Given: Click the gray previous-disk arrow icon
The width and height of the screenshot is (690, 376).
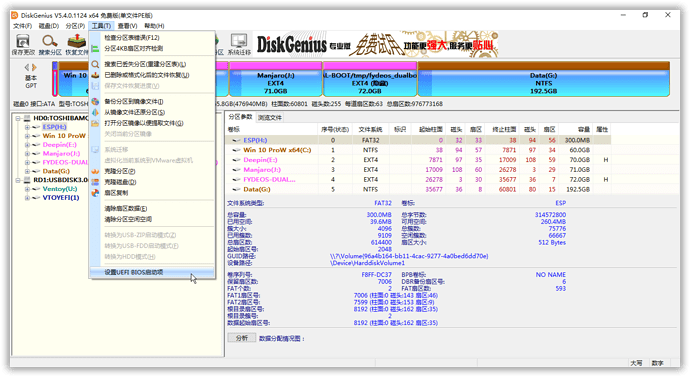Looking at the screenshot, I should 27,67.
